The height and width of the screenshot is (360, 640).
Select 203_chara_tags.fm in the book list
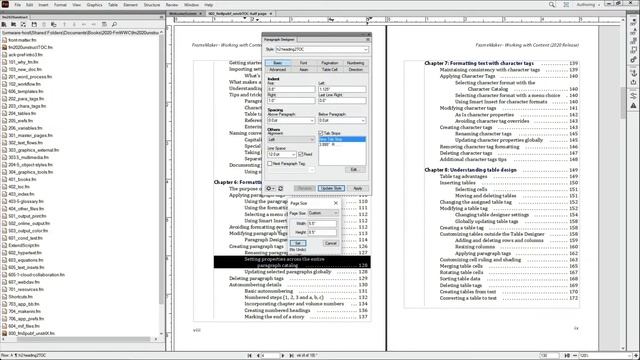pos(27,106)
